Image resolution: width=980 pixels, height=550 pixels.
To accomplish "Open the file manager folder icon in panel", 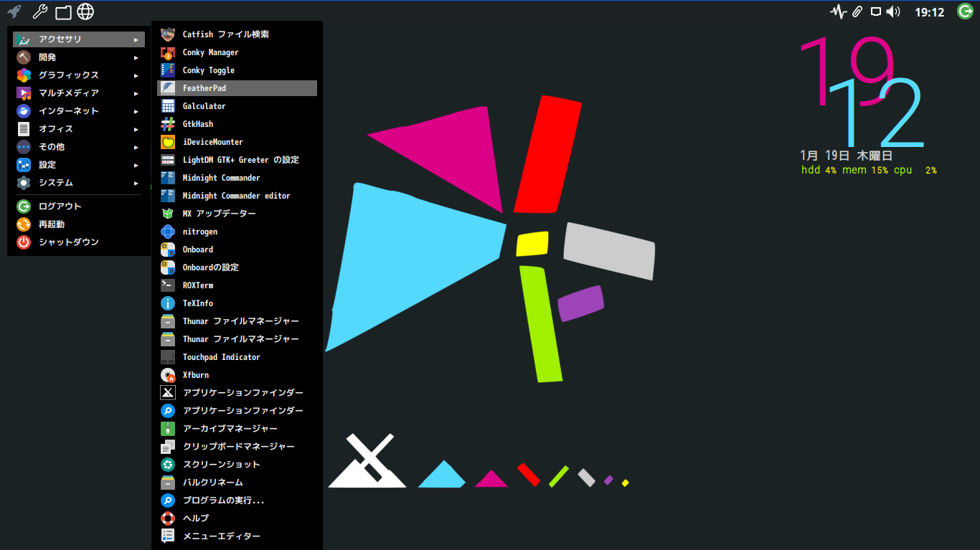I will pyautogui.click(x=63, y=11).
